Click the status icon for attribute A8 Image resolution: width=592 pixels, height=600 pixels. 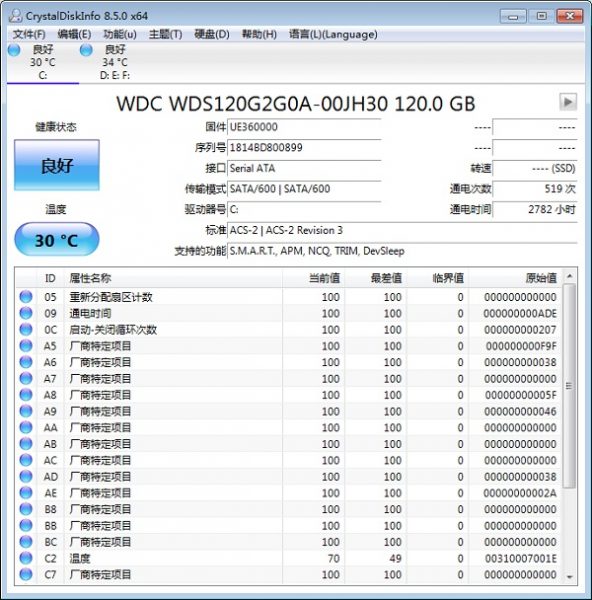tap(26, 395)
